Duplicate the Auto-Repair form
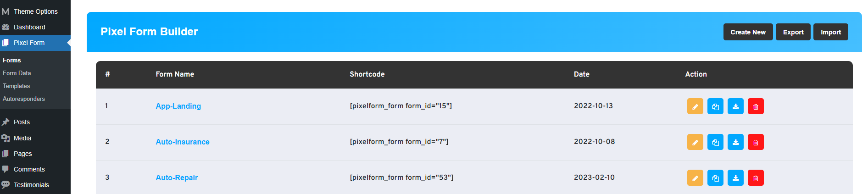This screenshot has width=868, height=194. pyautogui.click(x=715, y=178)
